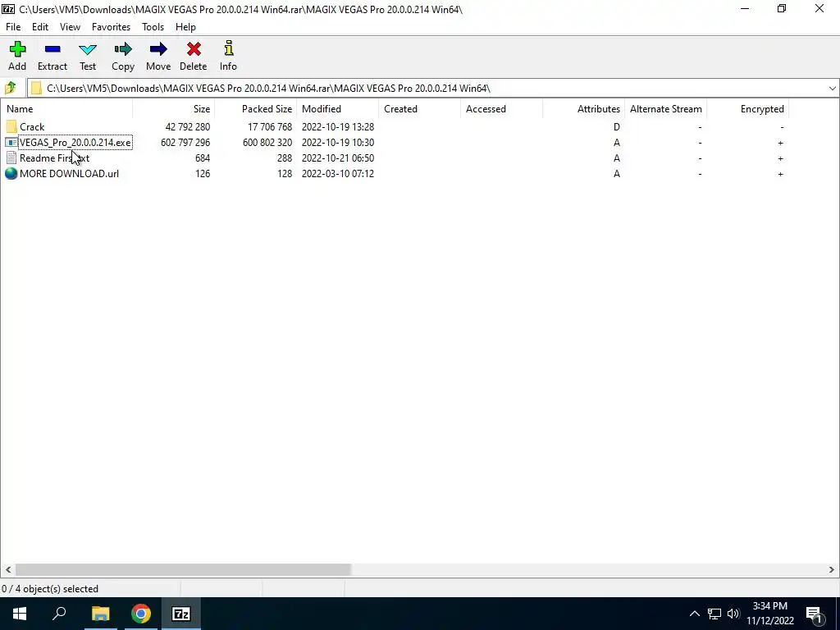Click the taskbar clock 3:34 PM
This screenshot has width=840, height=630.
[769, 606]
